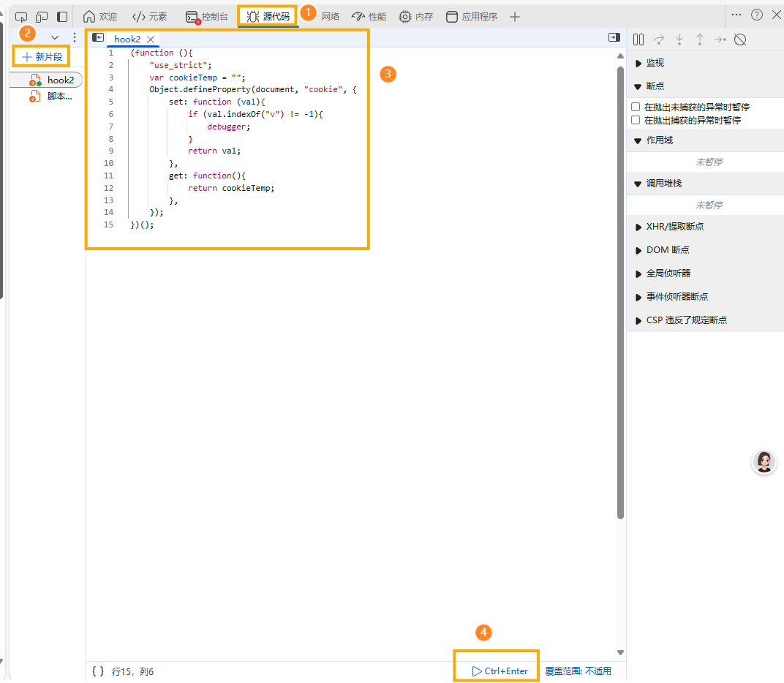The image size is (784, 683).
Task: Close the DevTools panel
Action: click(777, 15)
